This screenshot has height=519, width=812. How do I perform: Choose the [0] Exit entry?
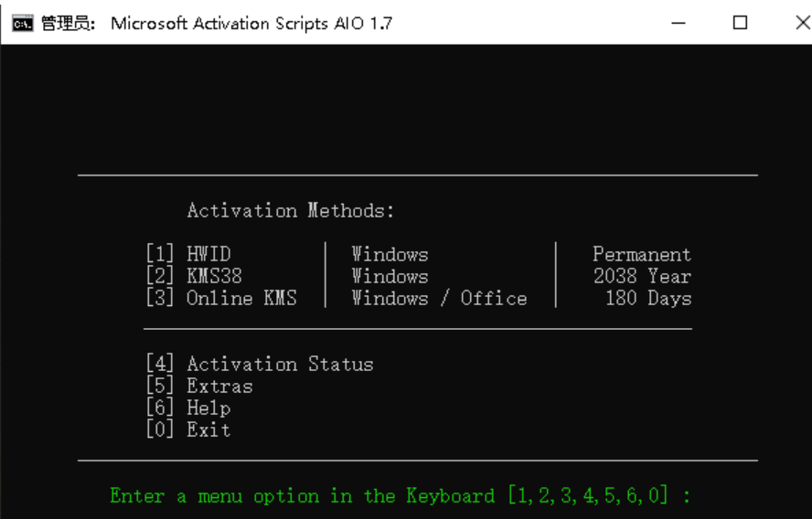[x=188, y=430]
